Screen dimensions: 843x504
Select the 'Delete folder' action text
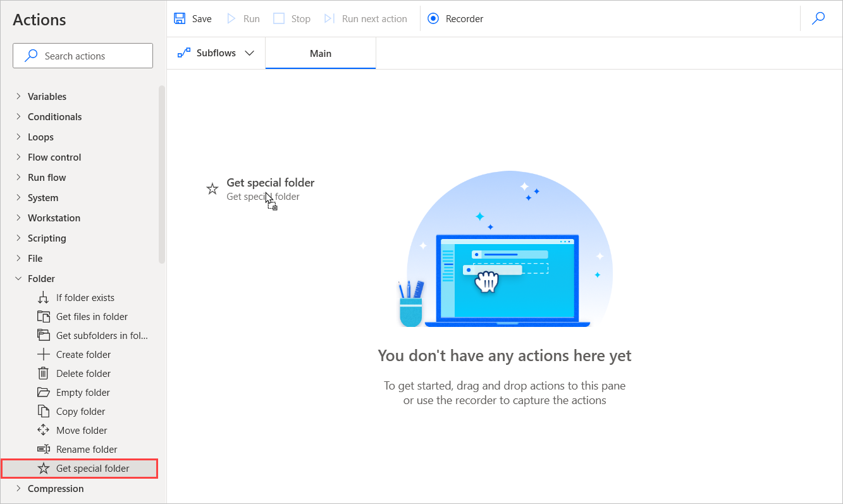(83, 373)
